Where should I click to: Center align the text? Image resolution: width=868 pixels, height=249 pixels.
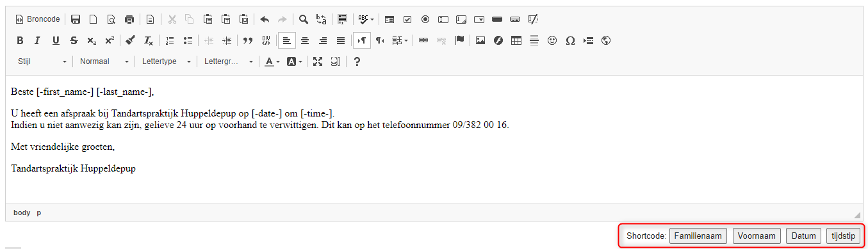(305, 40)
